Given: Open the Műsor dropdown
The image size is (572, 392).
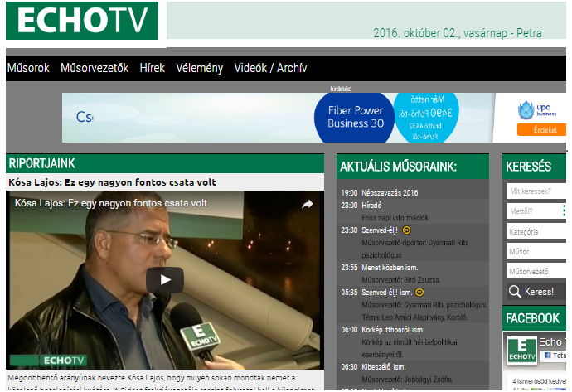Looking at the screenshot, I should tap(536, 252).
